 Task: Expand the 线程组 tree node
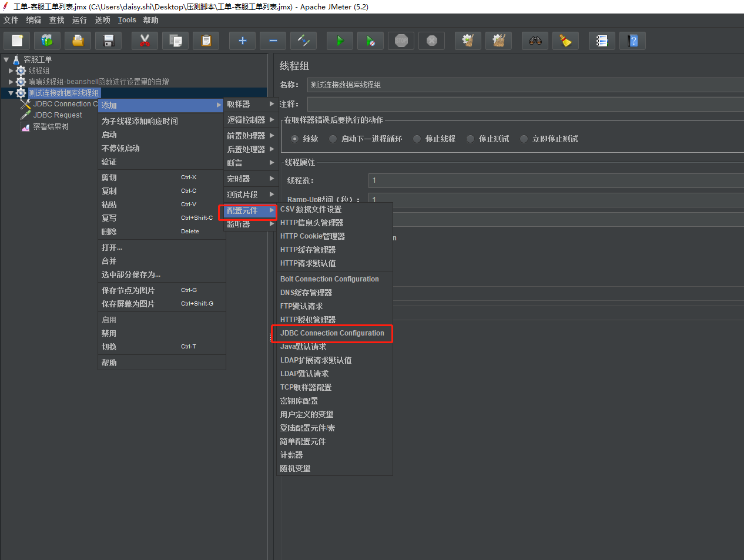click(x=11, y=71)
